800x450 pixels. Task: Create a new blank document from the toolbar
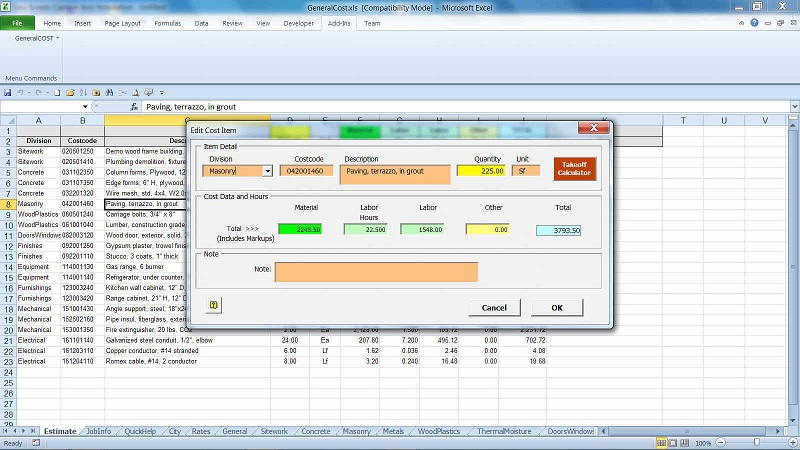click(x=57, y=92)
